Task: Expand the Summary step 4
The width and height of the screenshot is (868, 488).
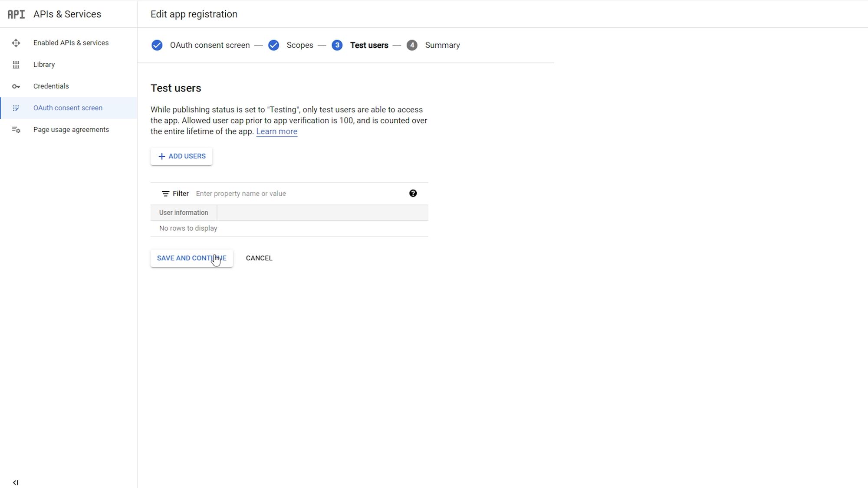Action: 442,45
